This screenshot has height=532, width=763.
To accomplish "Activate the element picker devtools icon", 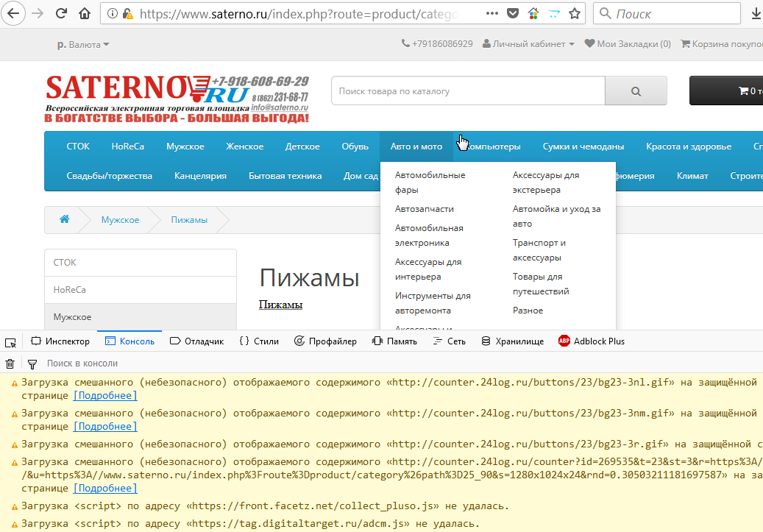I will pos(11,343).
